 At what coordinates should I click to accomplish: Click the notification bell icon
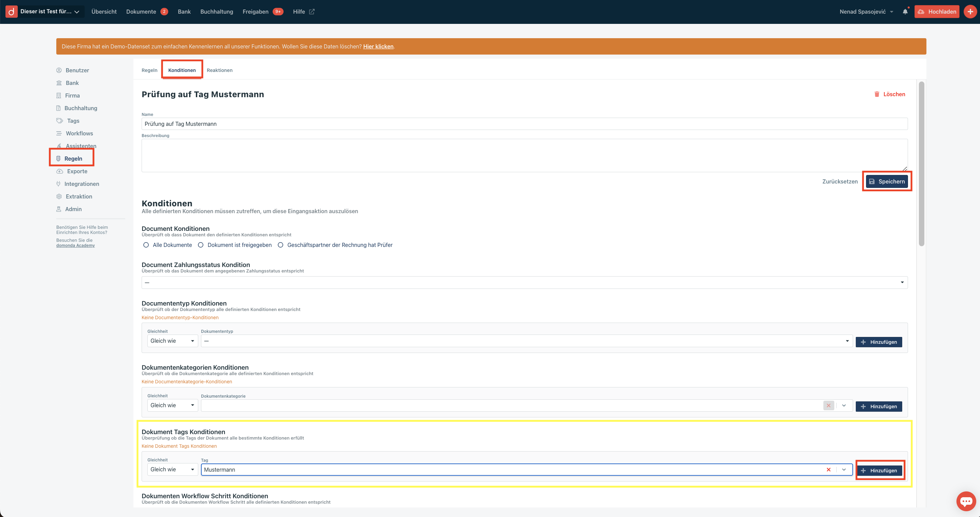pos(905,12)
